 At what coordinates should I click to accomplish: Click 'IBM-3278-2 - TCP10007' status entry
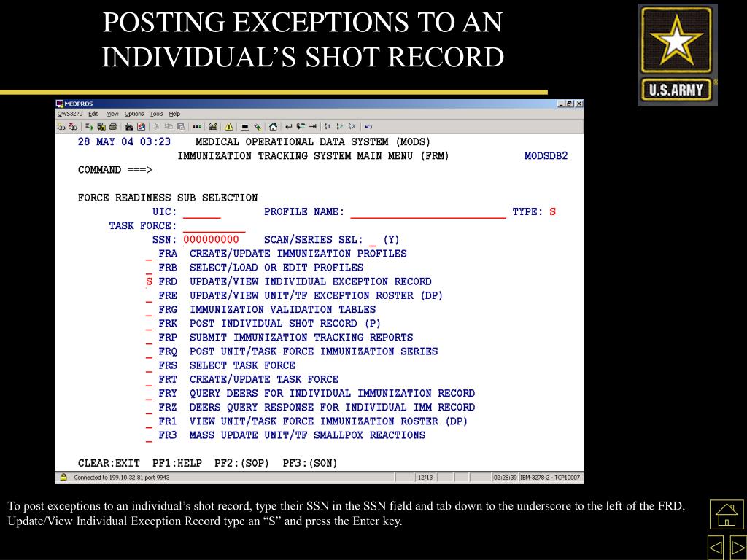click(x=550, y=477)
